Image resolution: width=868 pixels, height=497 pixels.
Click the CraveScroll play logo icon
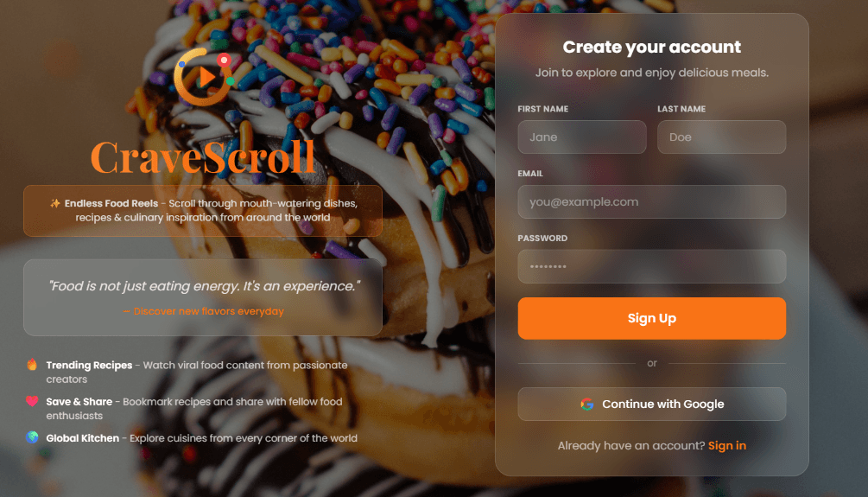pyautogui.click(x=203, y=77)
